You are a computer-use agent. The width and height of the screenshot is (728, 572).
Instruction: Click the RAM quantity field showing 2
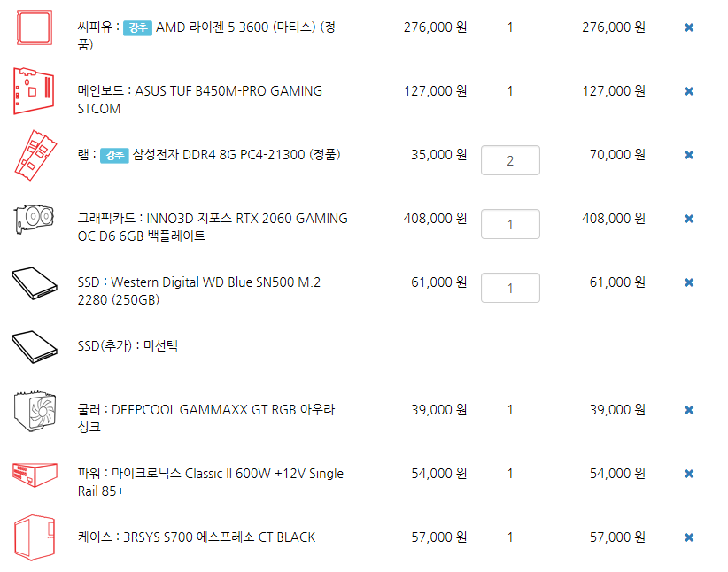(x=510, y=160)
